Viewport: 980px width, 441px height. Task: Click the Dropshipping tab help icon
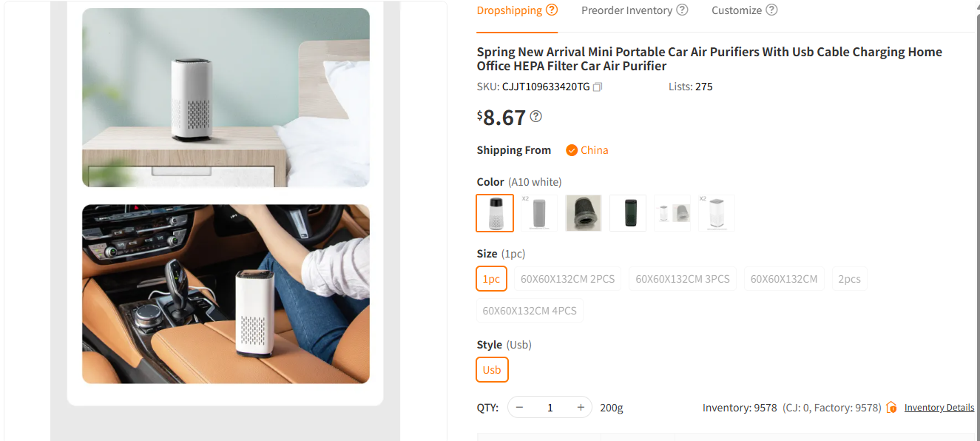coord(551,10)
